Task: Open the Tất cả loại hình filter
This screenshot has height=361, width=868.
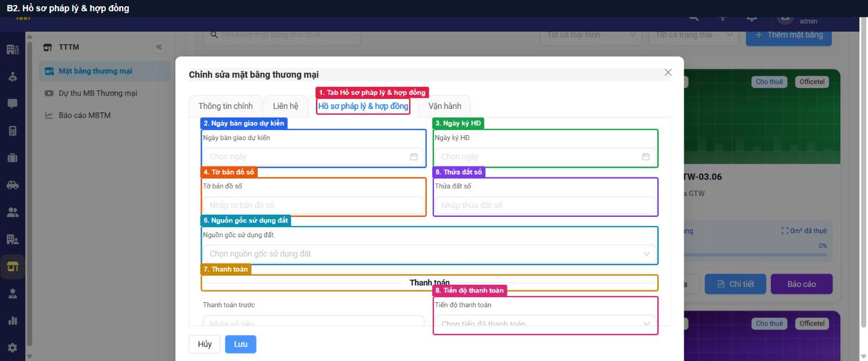Action: pos(591,35)
